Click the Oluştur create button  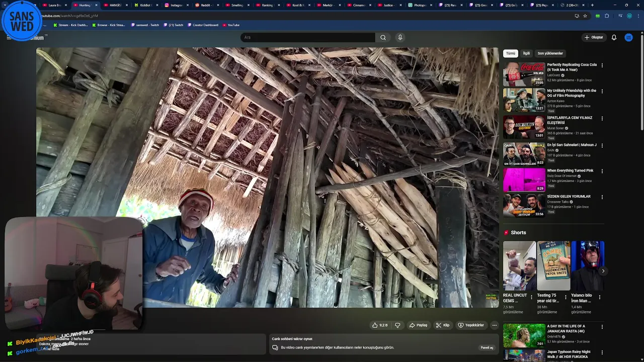click(x=594, y=37)
